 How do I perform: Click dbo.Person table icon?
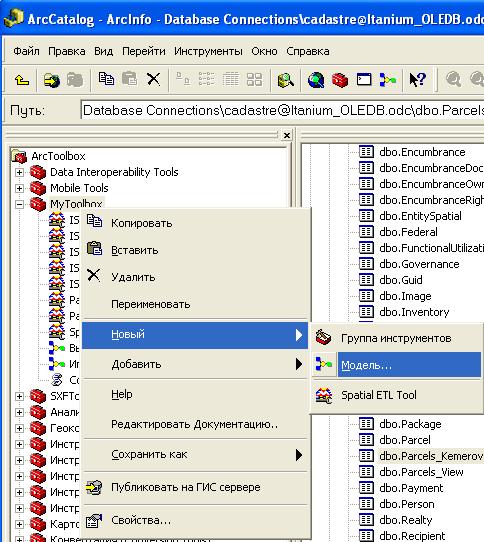click(x=366, y=504)
